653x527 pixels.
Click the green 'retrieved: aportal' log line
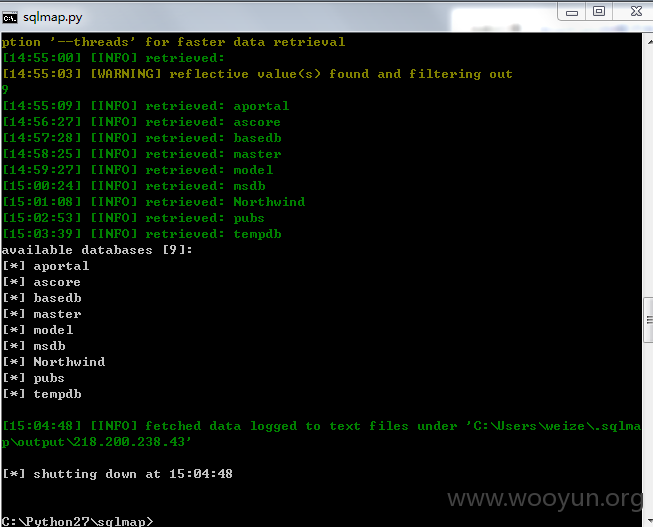tap(145, 106)
